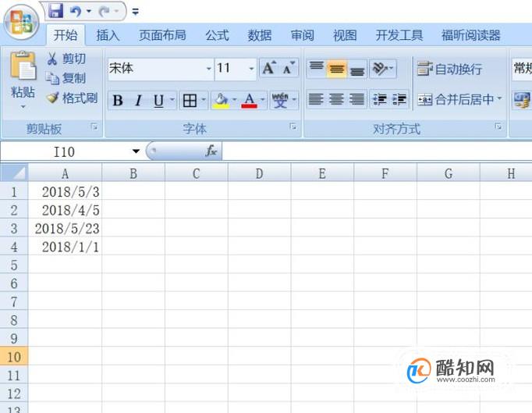Screen dimensions: 532x413
Task: Align text left
Action: coord(316,99)
